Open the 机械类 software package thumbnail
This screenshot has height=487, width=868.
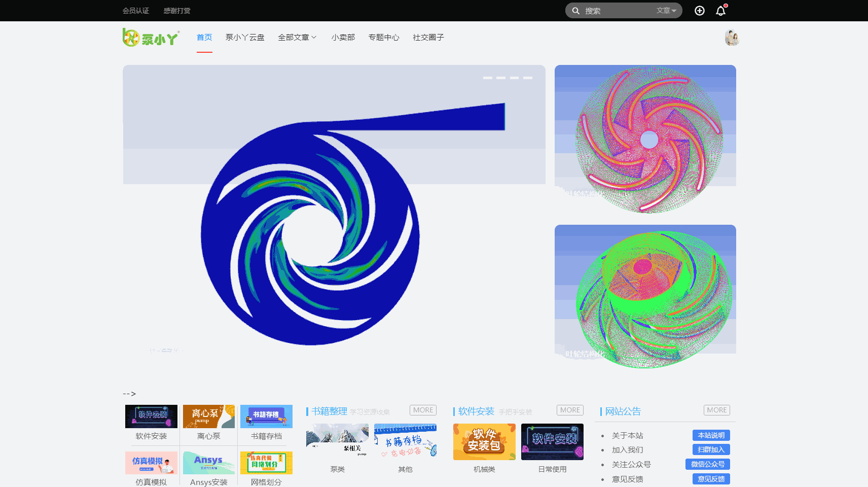(484, 442)
